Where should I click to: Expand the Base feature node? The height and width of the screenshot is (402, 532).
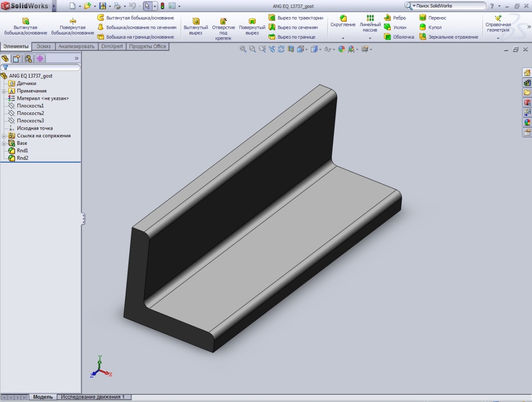coord(4,143)
